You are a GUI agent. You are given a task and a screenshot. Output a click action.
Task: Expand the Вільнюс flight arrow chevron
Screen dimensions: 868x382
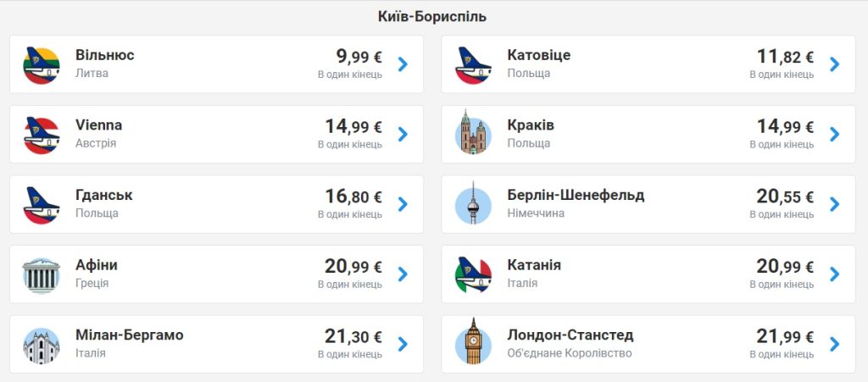403,64
